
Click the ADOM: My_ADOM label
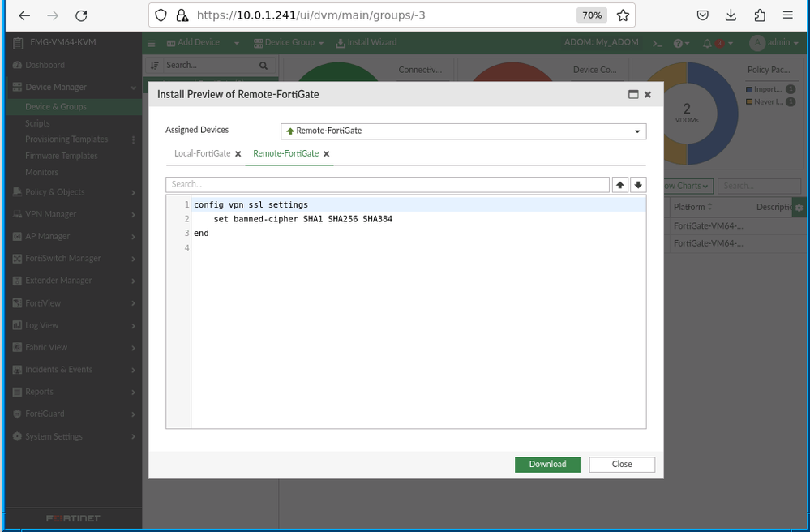(602, 42)
